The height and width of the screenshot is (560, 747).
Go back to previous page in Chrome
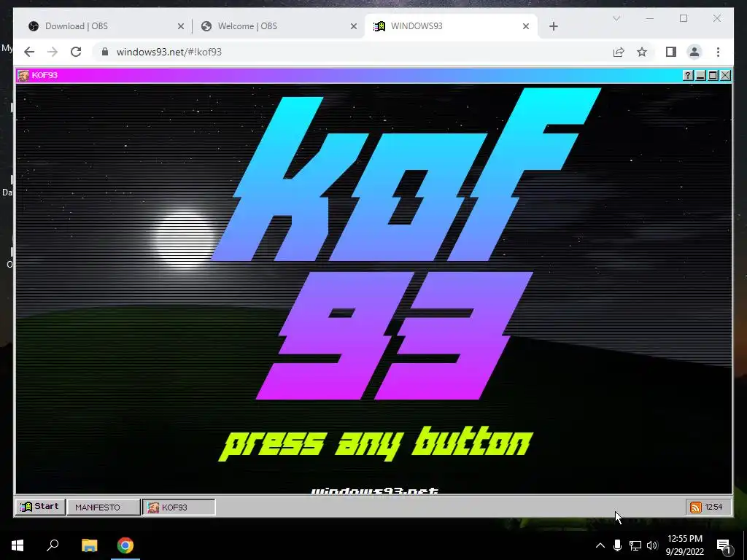coord(29,52)
